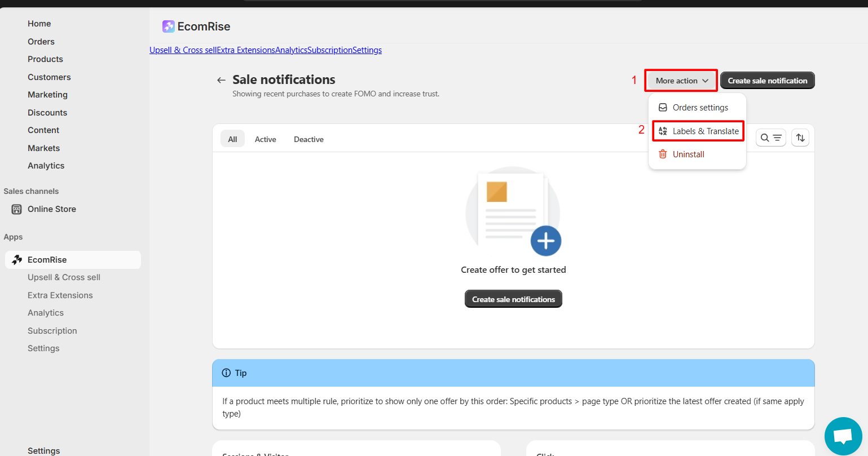Click the Tip info circle icon
Viewport: 868px width, 456px height.
pyautogui.click(x=226, y=373)
